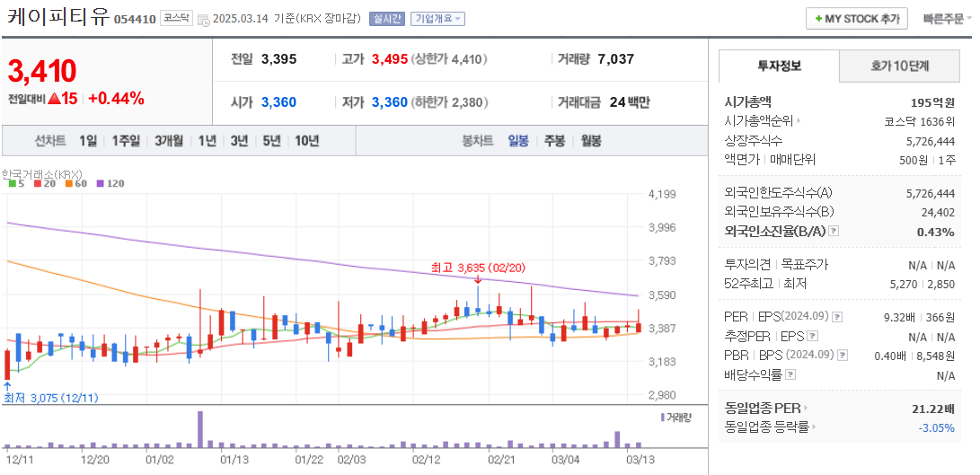980x475 pixels.
Task: Click the MY STOCK 추가 button
Action: click(856, 19)
